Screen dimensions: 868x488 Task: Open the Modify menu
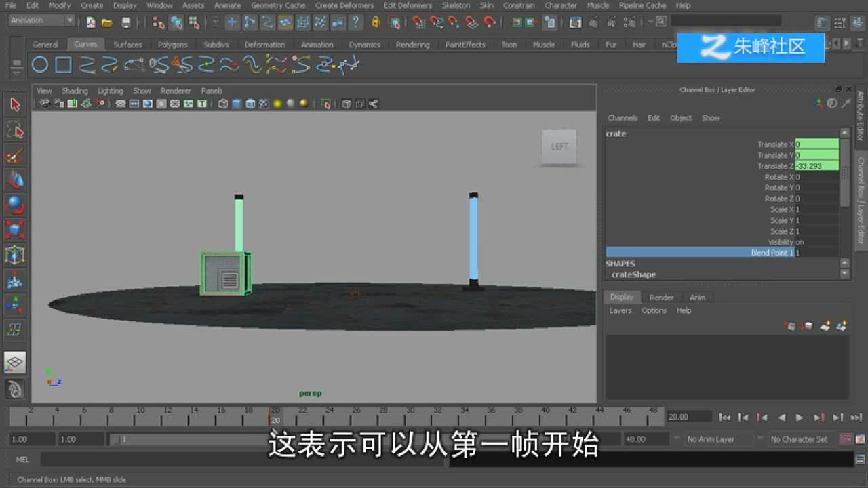59,5
